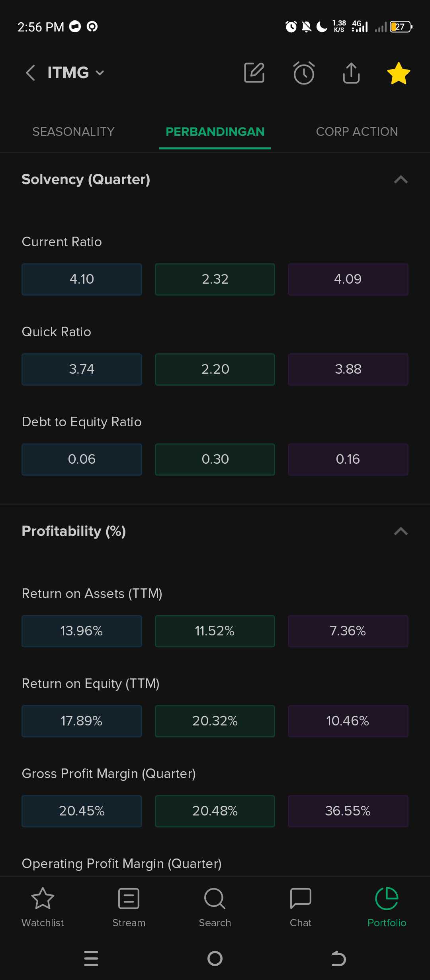The height and width of the screenshot is (980, 430).
Task: Open the ITMG stock symbol dropdown
Action: pos(76,73)
